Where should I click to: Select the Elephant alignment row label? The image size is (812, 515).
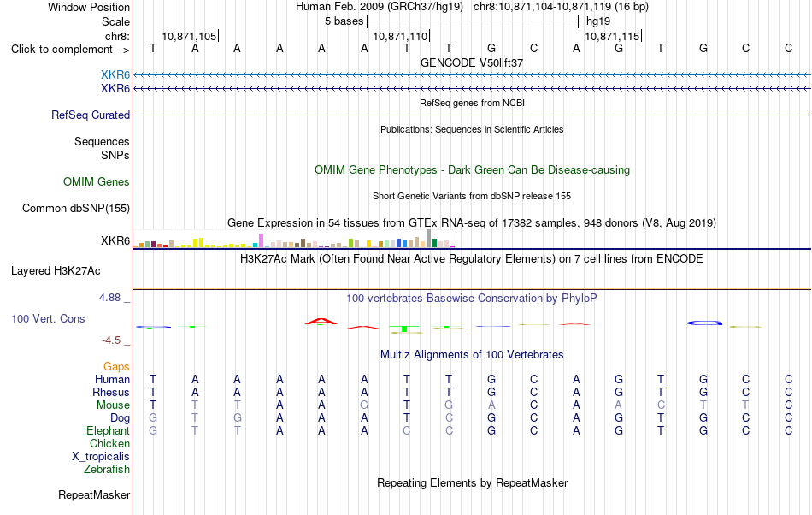click(x=109, y=430)
